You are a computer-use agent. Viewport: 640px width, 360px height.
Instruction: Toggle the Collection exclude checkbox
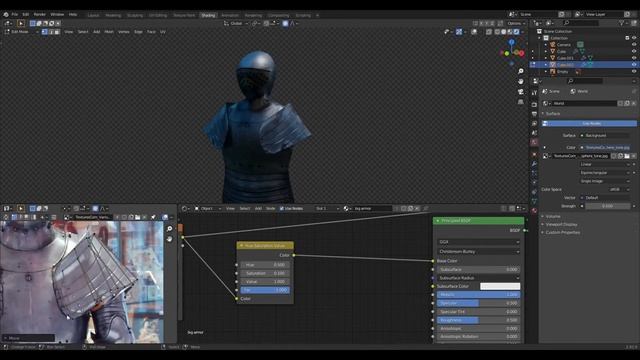627,38
